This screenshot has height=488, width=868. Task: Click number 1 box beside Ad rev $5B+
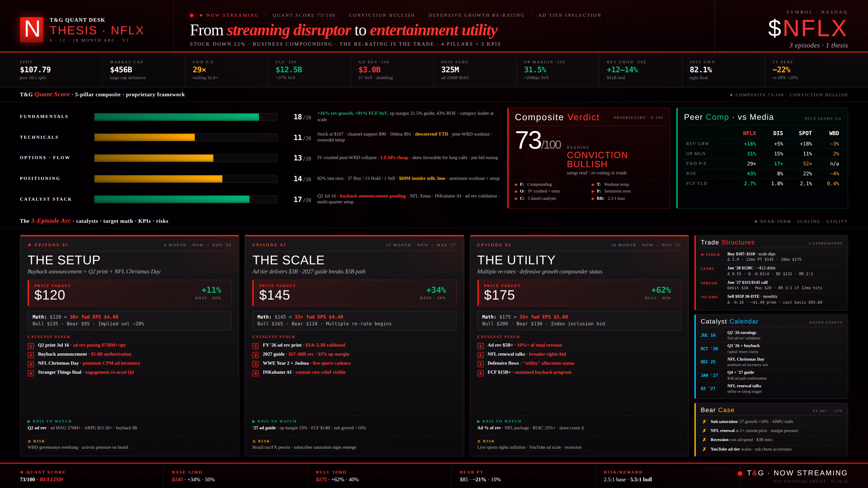coord(480,346)
